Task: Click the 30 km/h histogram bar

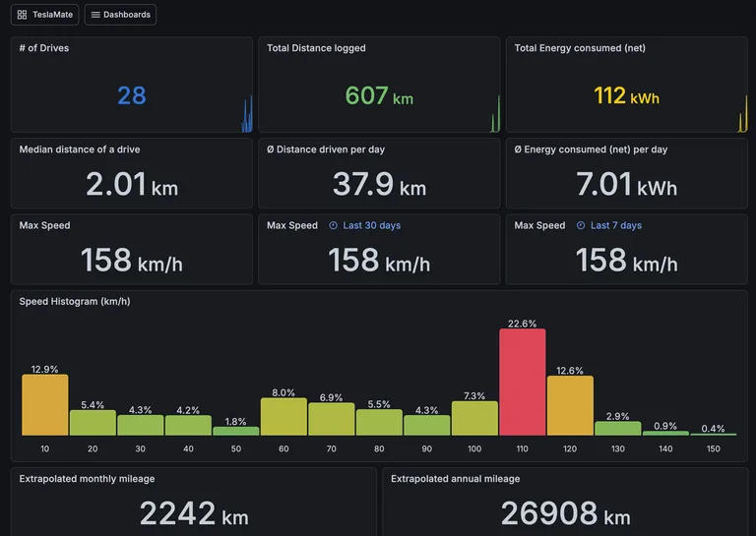Action: tap(141, 425)
